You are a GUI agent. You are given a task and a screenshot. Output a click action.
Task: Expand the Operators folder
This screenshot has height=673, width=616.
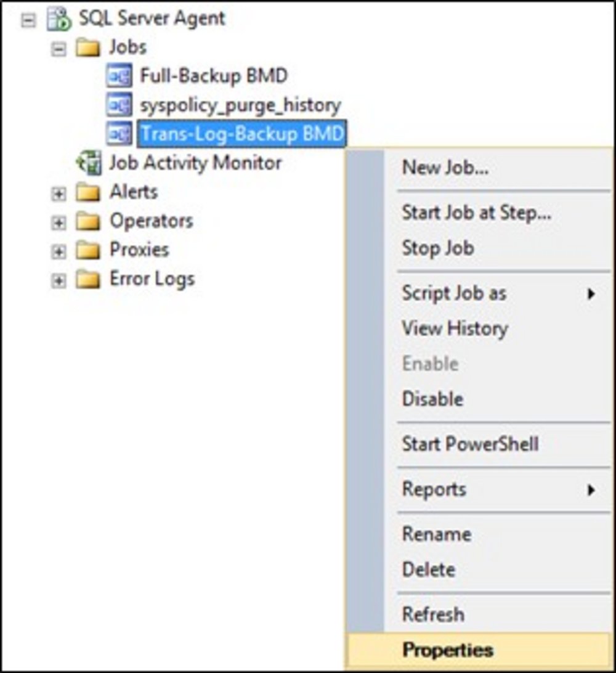click(59, 222)
